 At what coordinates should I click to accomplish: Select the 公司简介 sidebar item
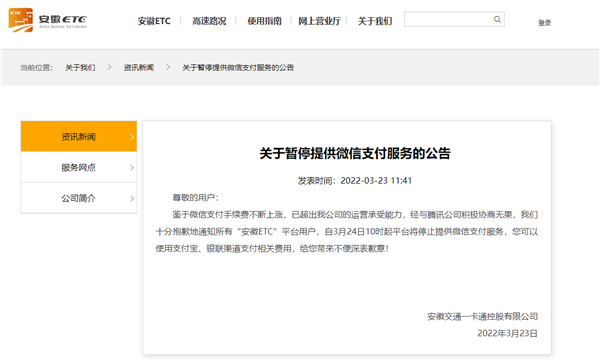(x=79, y=198)
